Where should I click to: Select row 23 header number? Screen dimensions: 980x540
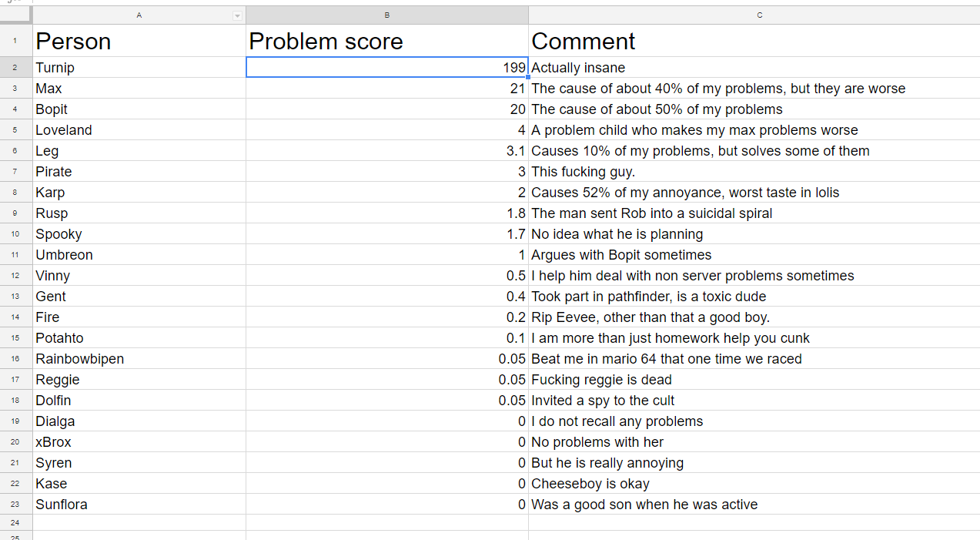coord(16,505)
